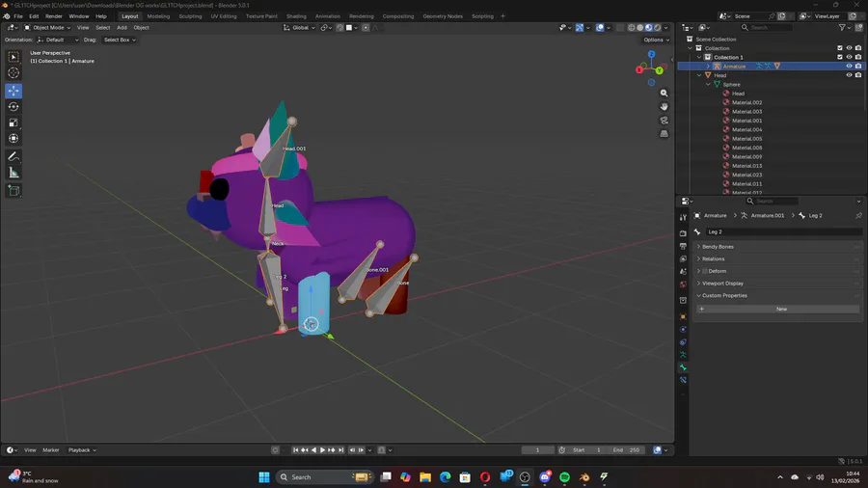Uncheck exclude checkbox for Collection 1
This screenshot has width=868, height=488.
[840, 57]
